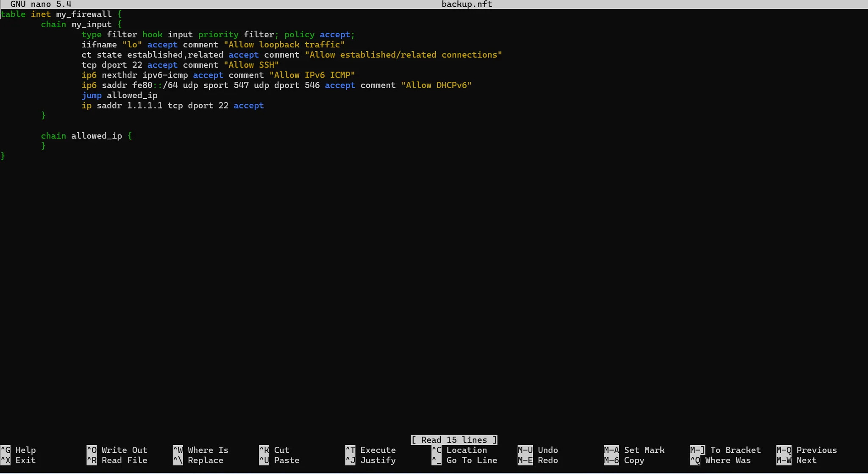Click the ^X Exit shortcut
Viewport: 868px width, 474px height.
19,460
